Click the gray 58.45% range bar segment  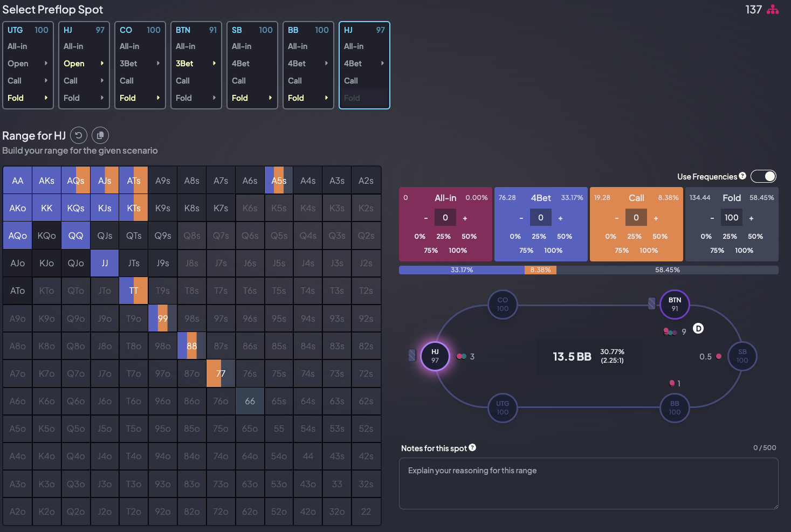pyautogui.click(x=668, y=270)
